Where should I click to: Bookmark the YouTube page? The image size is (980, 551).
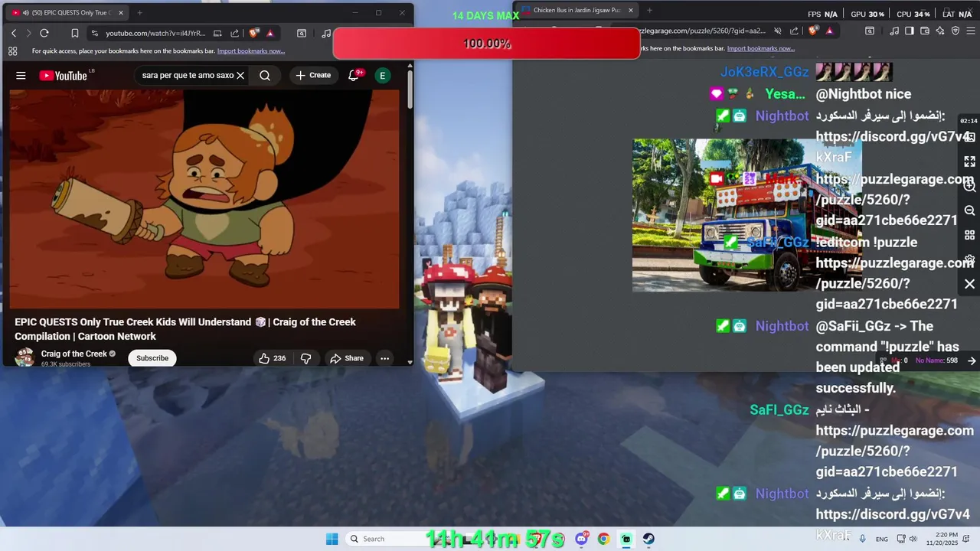click(x=74, y=33)
